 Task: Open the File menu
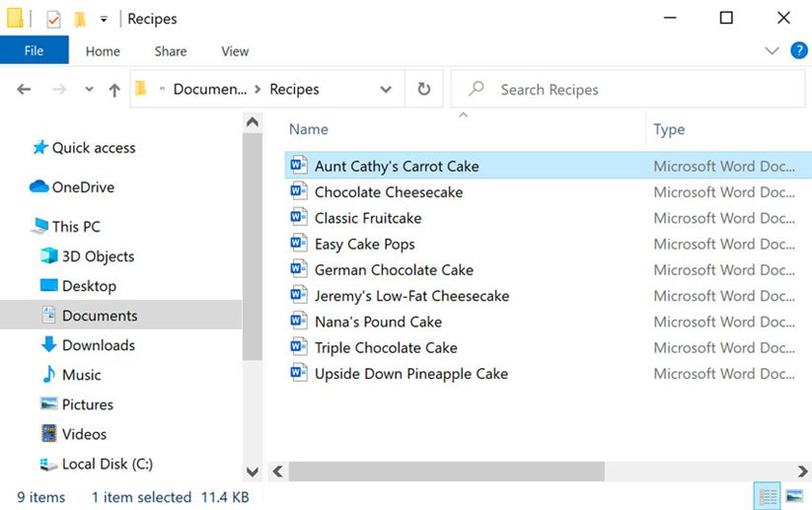(x=35, y=50)
